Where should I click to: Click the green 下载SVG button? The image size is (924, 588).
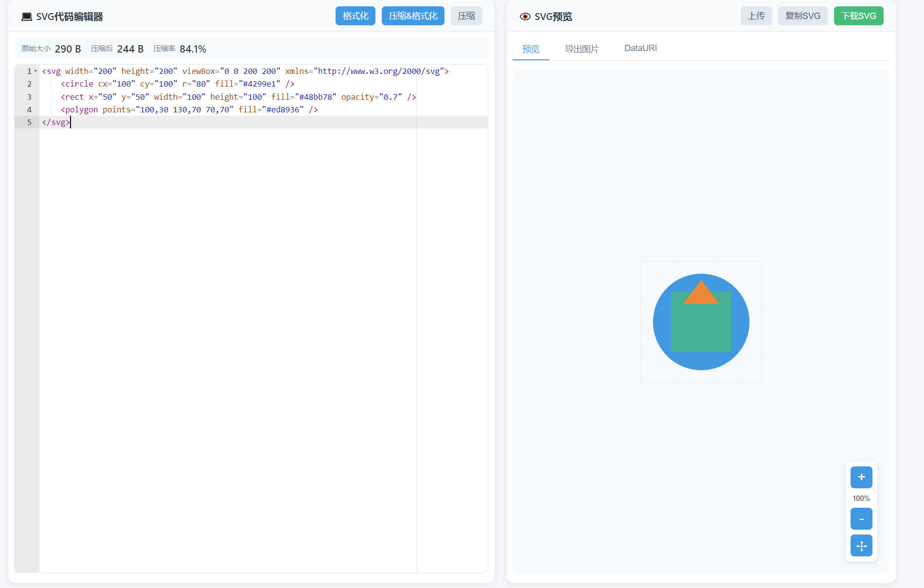click(x=858, y=16)
